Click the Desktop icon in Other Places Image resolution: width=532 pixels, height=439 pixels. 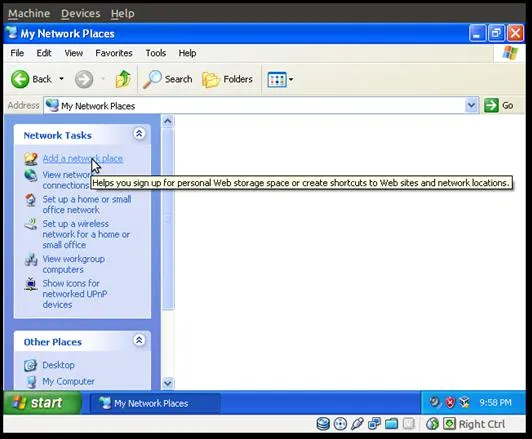[x=30, y=365]
